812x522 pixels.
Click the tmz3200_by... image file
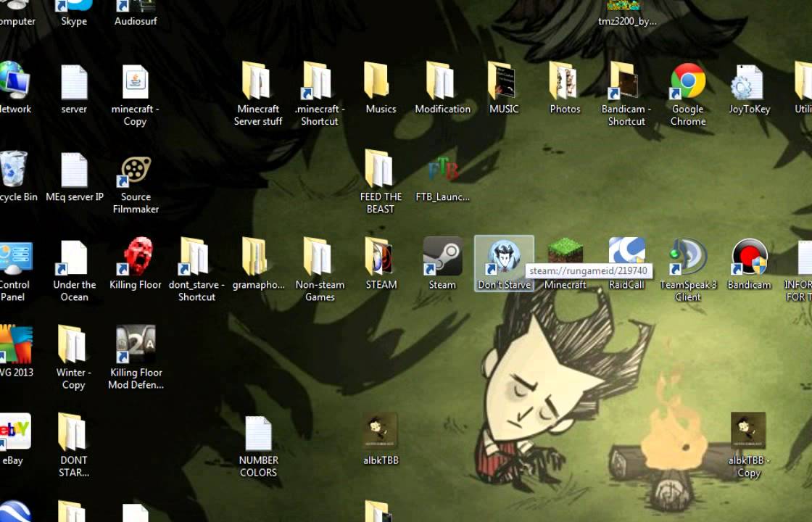(626, 13)
